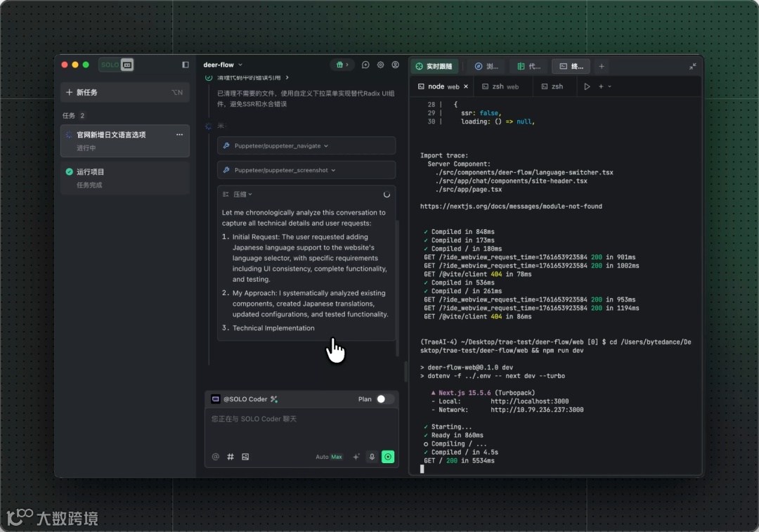Switch to the 实时跟随 tab
The width and height of the screenshot is (759, 532).
pyautogui.click(x=434, y=67)
